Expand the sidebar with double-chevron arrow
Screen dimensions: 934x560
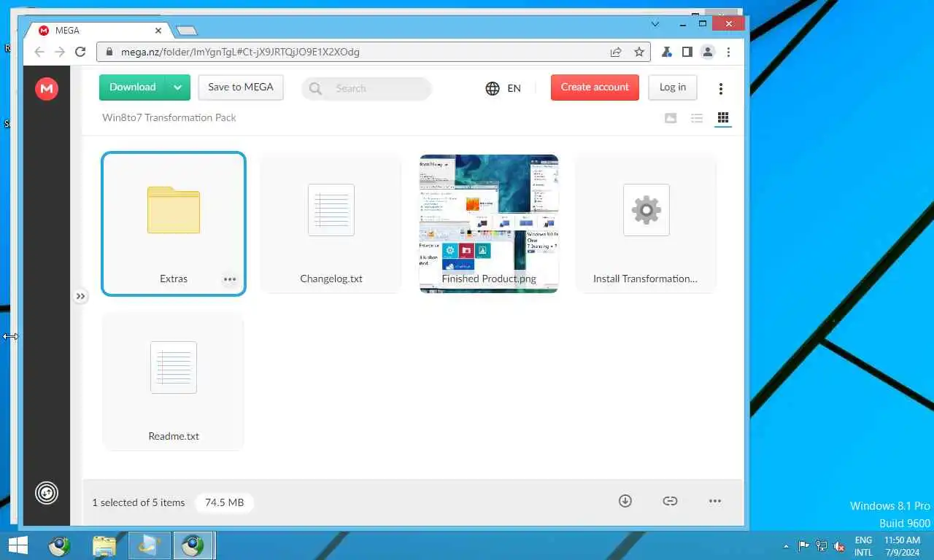pyautogui.click(x=80, y=296)
